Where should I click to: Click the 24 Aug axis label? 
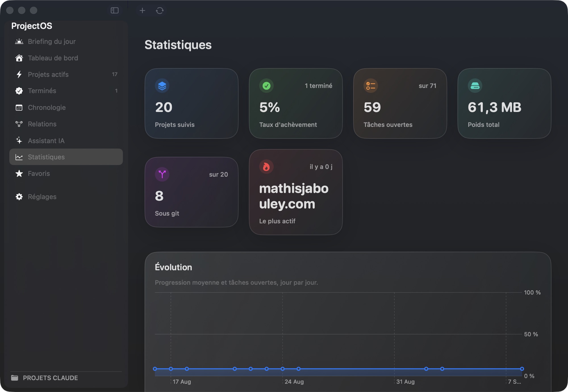294,382
